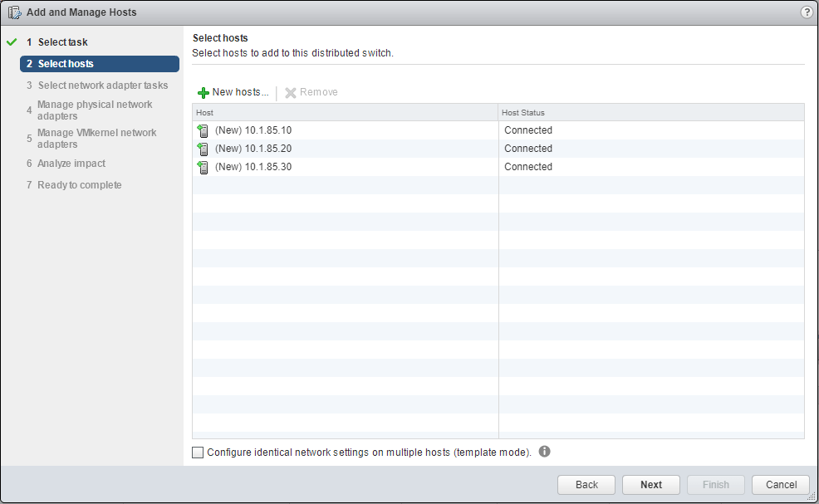Click the Finish button

[715, 485]
